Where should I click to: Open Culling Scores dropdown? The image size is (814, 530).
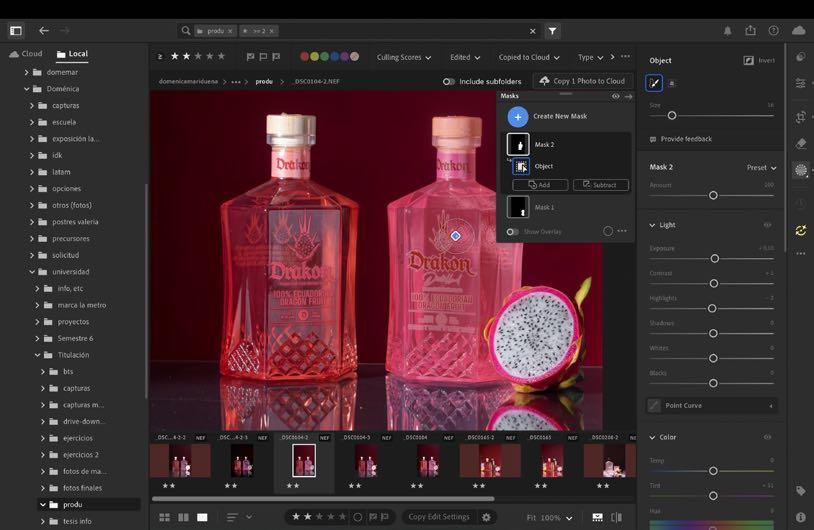404,57
